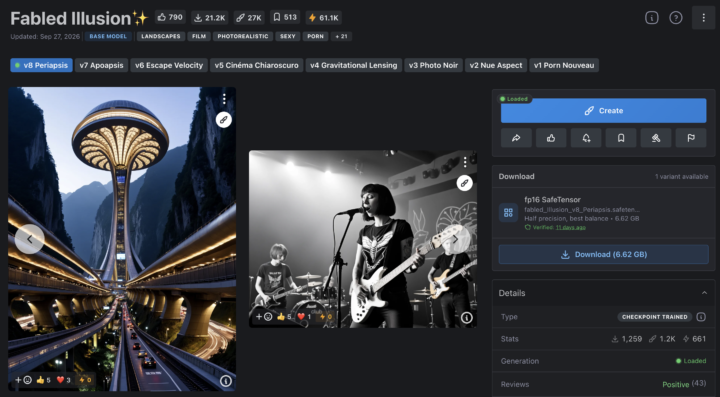The height and width of the screenshot is (397, 720).
Task: Click the gavel bid button
Action: coord(656,138)
